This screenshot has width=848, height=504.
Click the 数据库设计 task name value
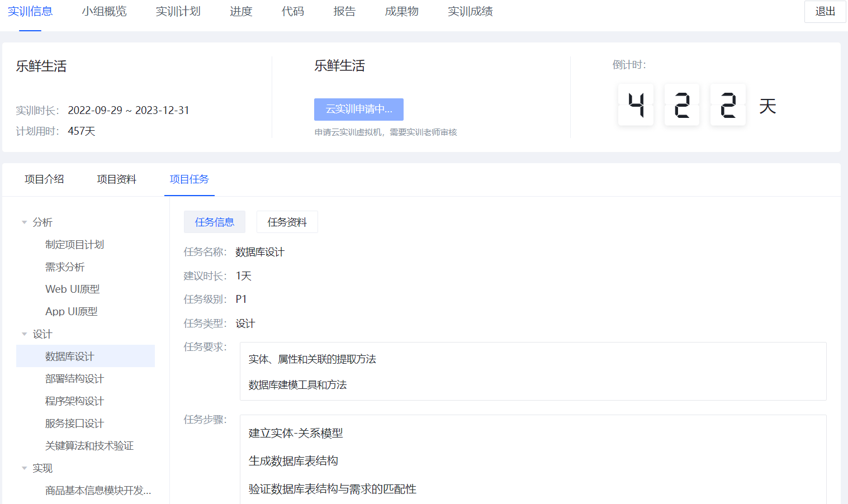click(x=260, y=252)
